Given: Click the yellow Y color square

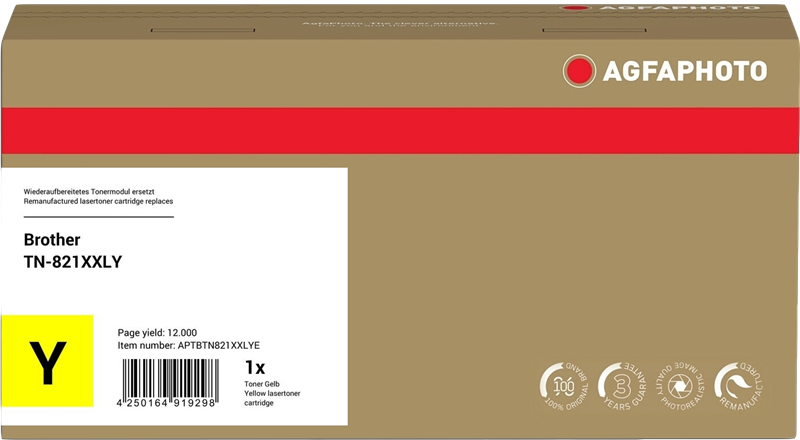Looking at the screenshot, I should [x=47, y=361].
